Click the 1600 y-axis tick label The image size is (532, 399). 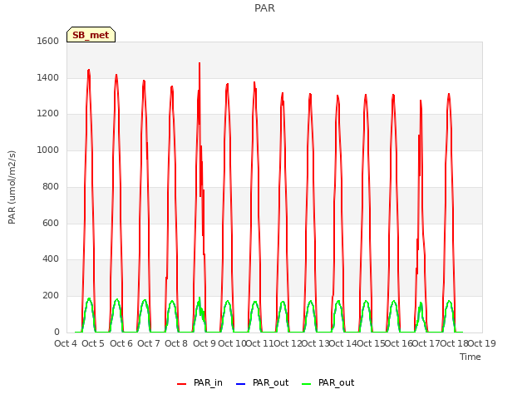(x=48, y=41)
